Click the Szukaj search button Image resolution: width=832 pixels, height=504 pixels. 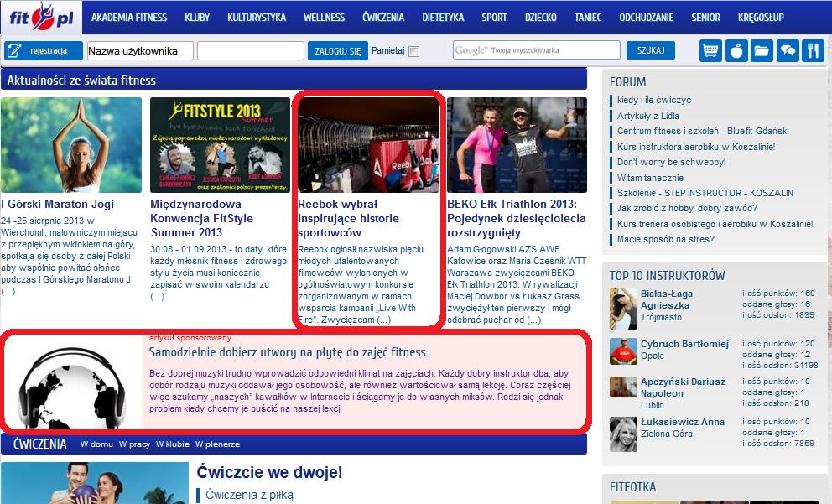[x=651, y=50]
